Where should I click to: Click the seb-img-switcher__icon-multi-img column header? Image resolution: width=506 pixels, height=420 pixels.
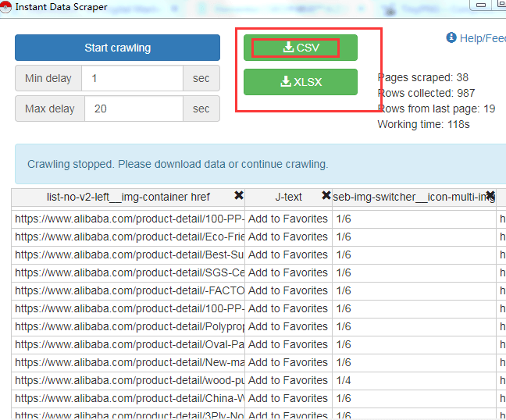coord(414,197)
